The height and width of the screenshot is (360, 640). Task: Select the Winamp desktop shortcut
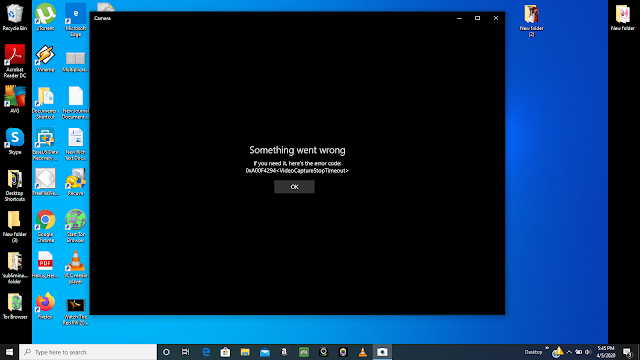(45, 58)
